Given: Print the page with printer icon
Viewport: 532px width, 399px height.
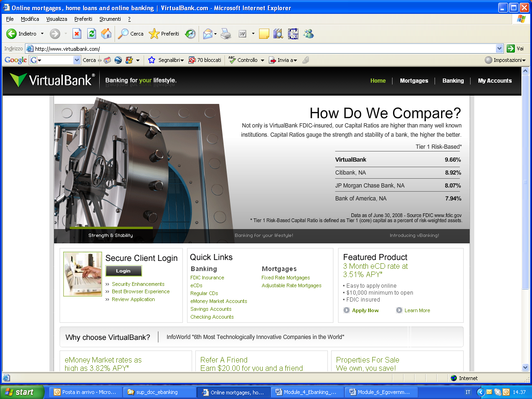Looking at the screenshot, I should 226,34.
